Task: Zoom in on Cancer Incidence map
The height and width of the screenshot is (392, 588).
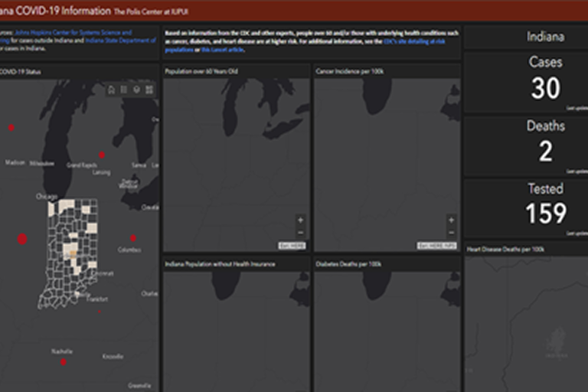Action: click(451, 220)
